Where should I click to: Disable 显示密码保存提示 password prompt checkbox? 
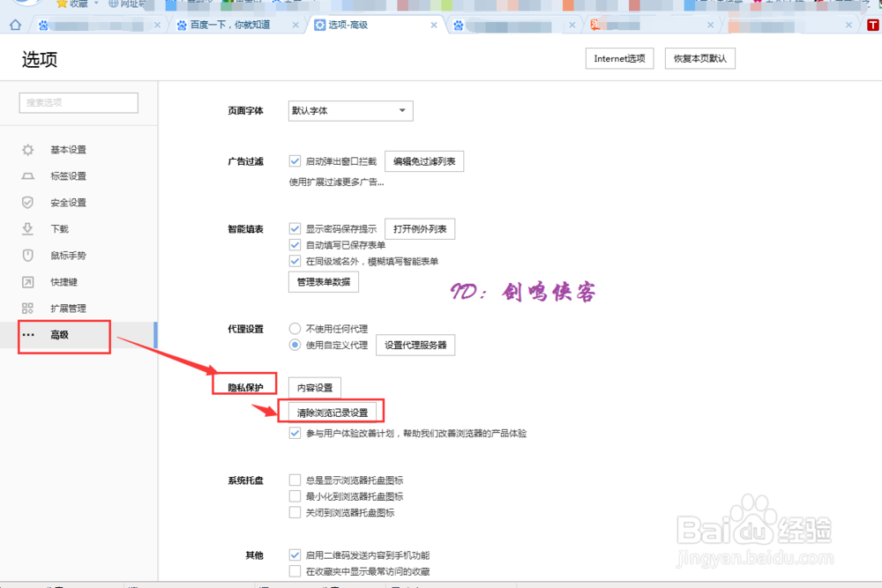[295, 227]
